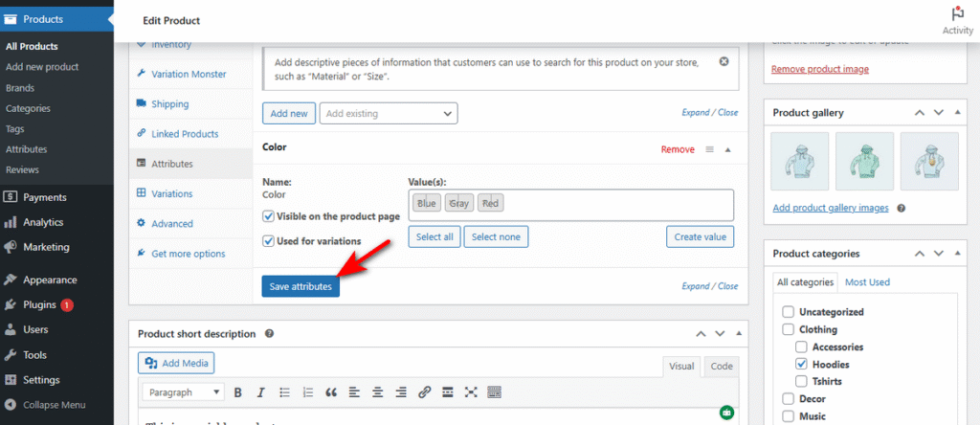
Task: Insert a blockquote
Action: point(331,392)
